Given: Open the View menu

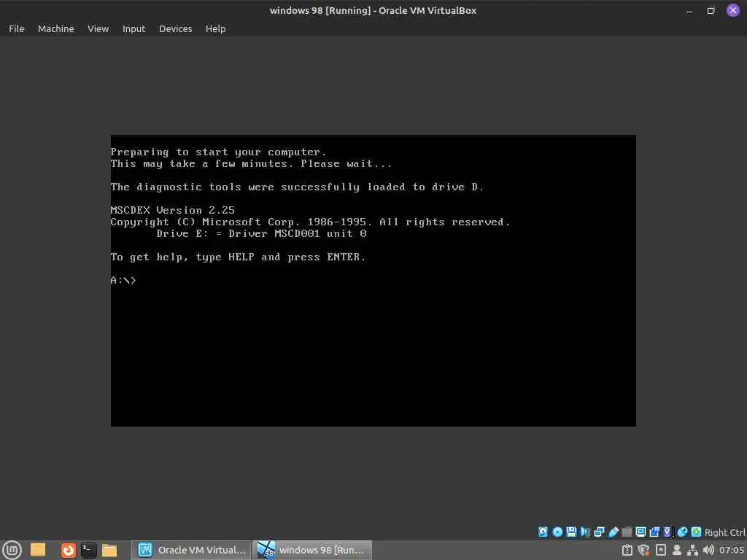Looking at the screenshot, I should pyautogui.click(x=98, y=28).
